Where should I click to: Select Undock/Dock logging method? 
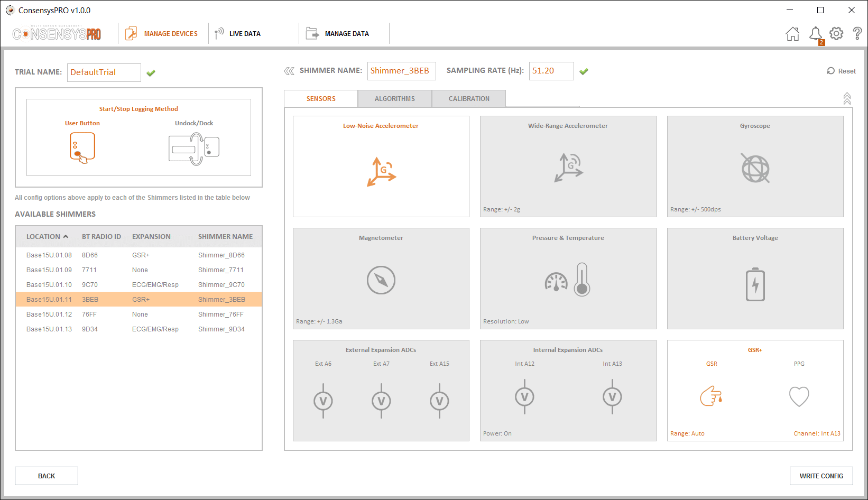pos(194,149)
